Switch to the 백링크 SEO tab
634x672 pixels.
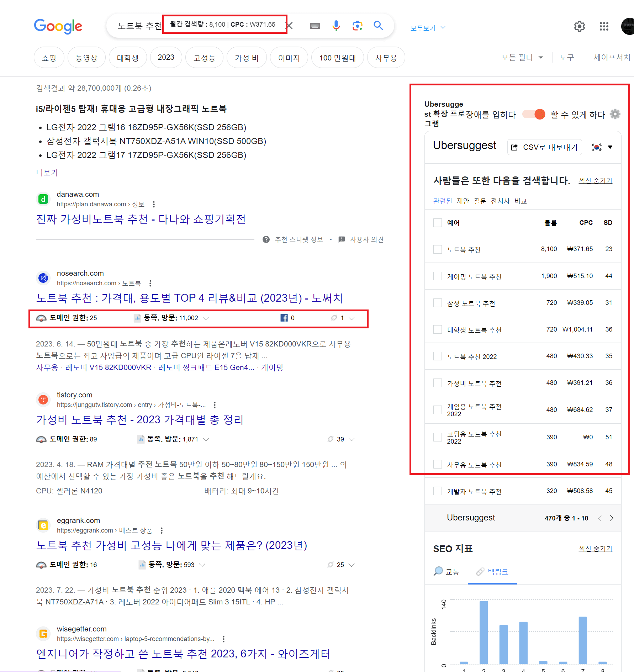point(492,572)
